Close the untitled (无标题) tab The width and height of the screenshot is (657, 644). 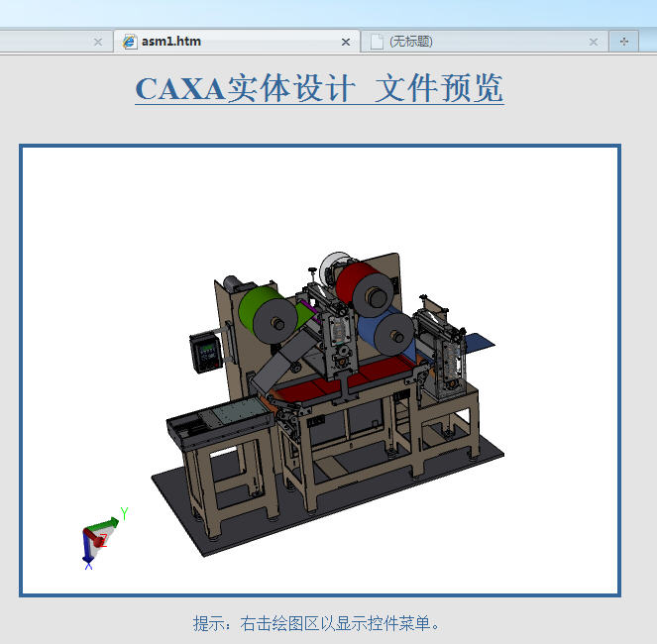point(594,42)
